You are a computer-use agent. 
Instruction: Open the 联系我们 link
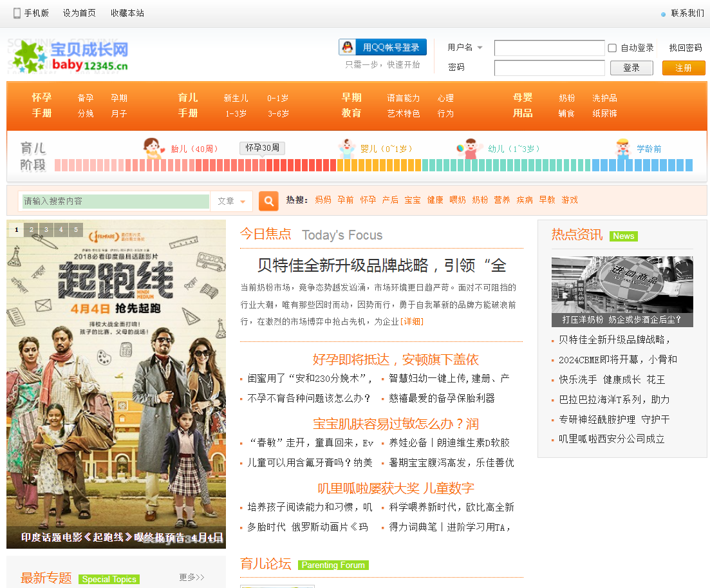click(687, 13)
